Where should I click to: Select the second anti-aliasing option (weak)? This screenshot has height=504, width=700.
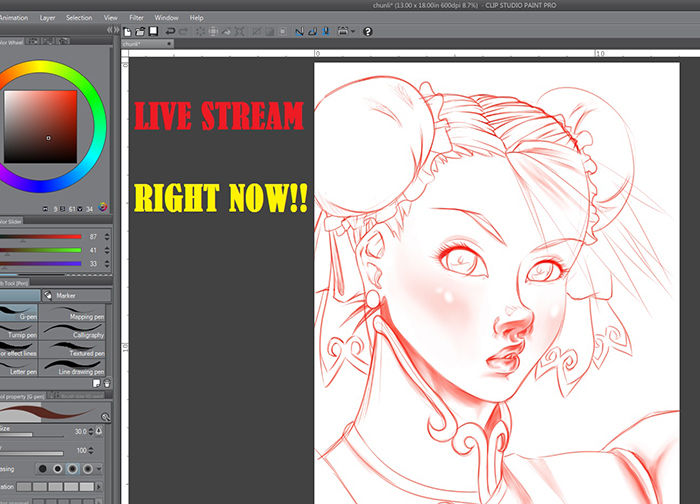coord(58,469)
